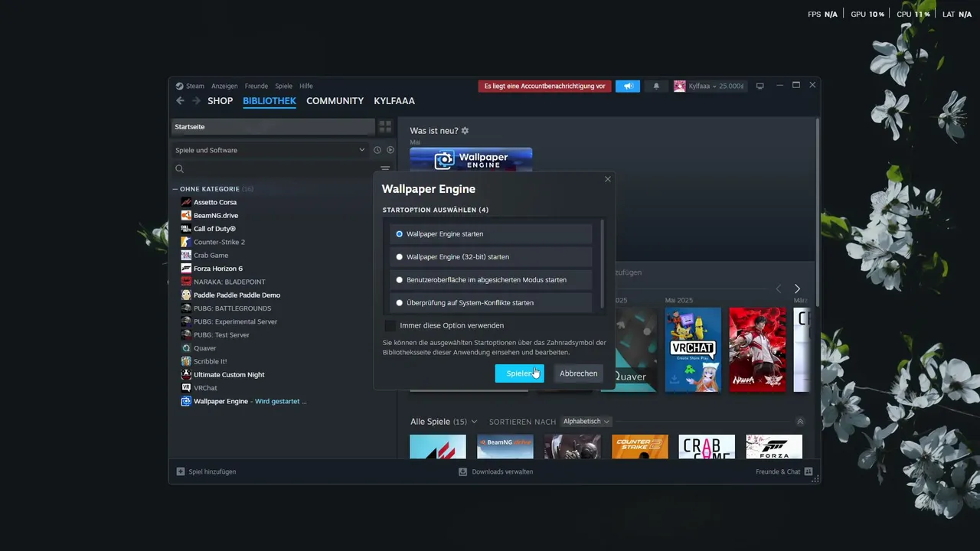Collapse the 'Alle Spiele' section with double-chevron

point(800,422)
